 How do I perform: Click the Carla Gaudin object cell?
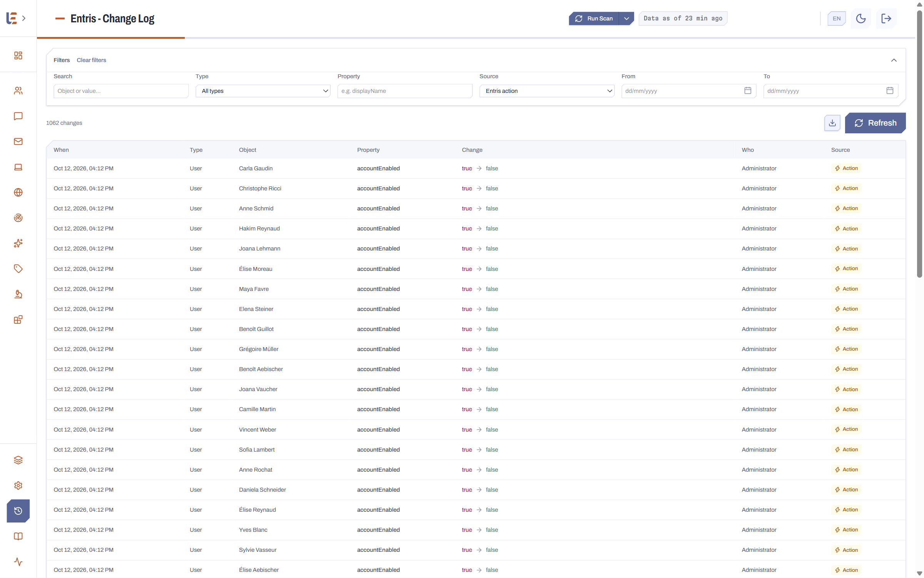(256, 168)
